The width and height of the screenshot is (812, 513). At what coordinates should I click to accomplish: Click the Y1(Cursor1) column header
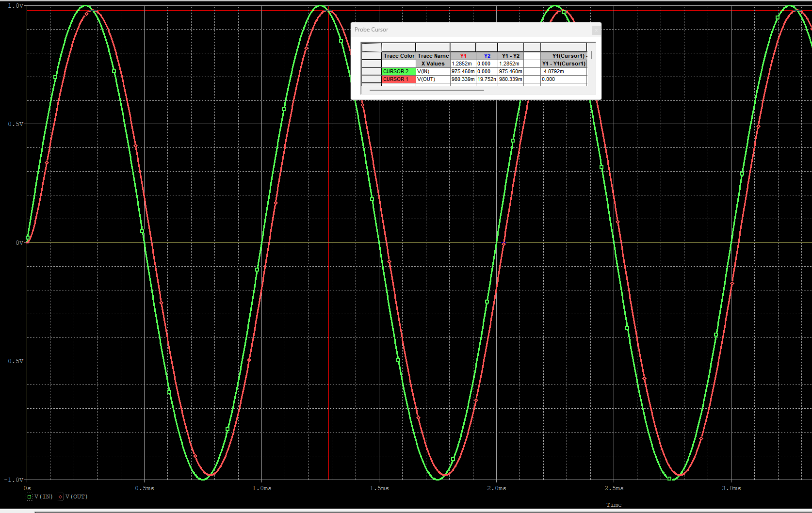click(564, 56)
